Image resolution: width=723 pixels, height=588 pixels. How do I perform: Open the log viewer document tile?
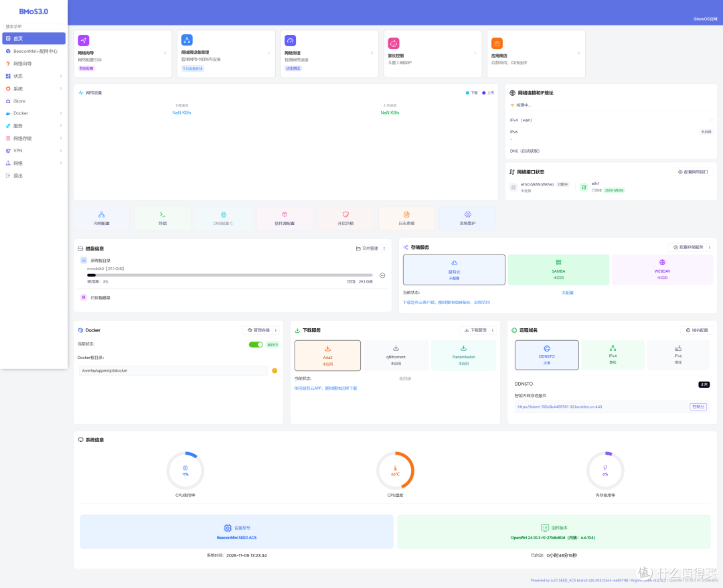pyautogui.click(x=407, y=218)
